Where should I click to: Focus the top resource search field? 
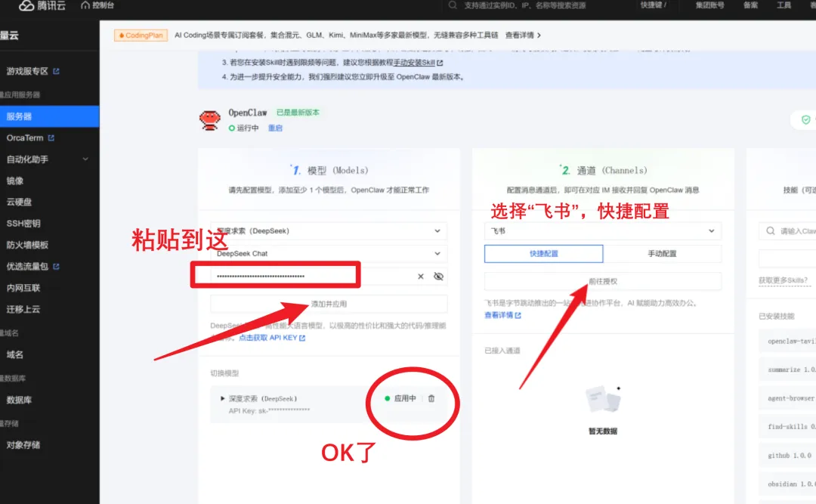[524, 5]
